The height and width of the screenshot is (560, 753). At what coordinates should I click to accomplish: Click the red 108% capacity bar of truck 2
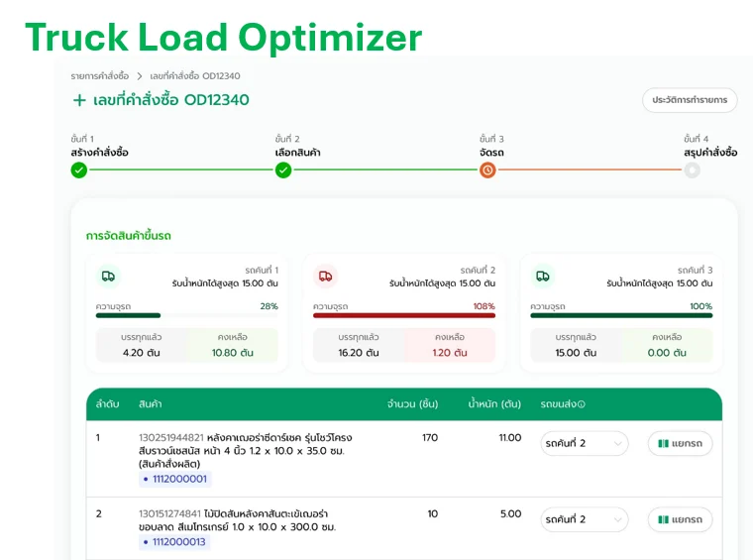pos(404,315)
